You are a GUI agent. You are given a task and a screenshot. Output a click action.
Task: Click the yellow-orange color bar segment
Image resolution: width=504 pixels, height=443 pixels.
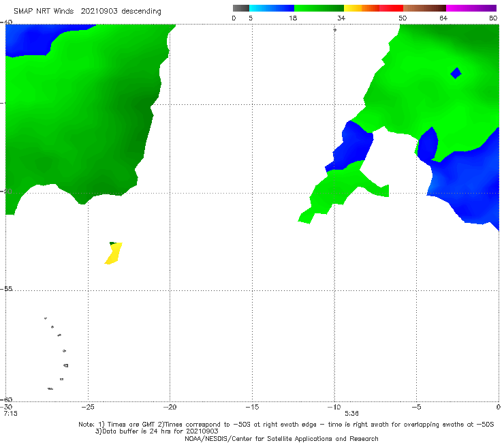tap(362, 8)
